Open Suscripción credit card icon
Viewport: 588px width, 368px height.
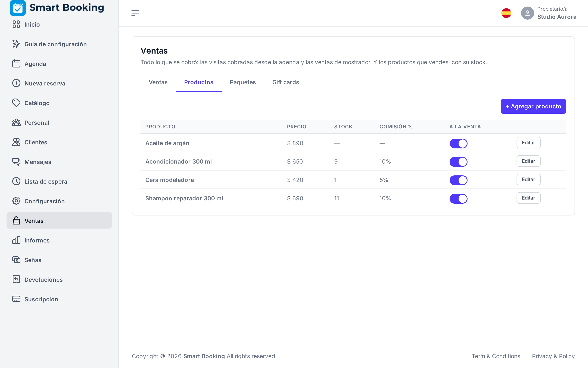[x=16, y=299]
